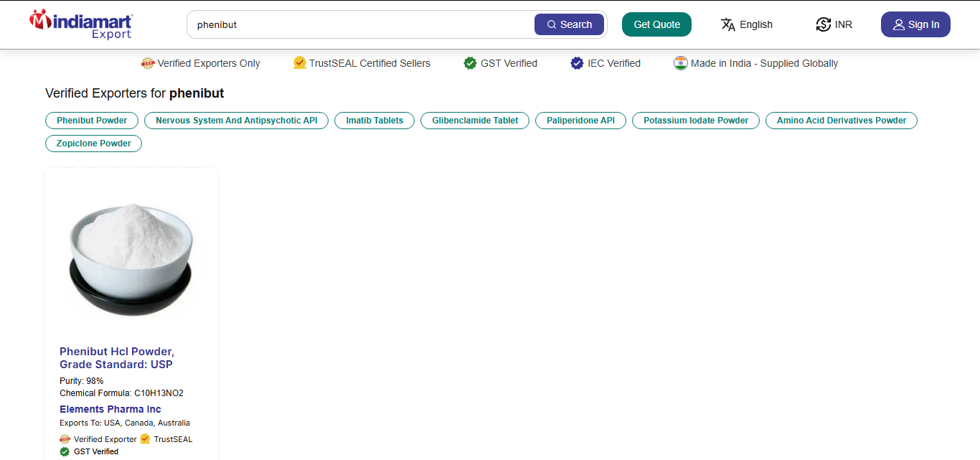Image resolution: width=980 pixels, height=460 pixels.
Task: Open Phenibut Hcl Powder product title link
Action: [x=117, y=358]
